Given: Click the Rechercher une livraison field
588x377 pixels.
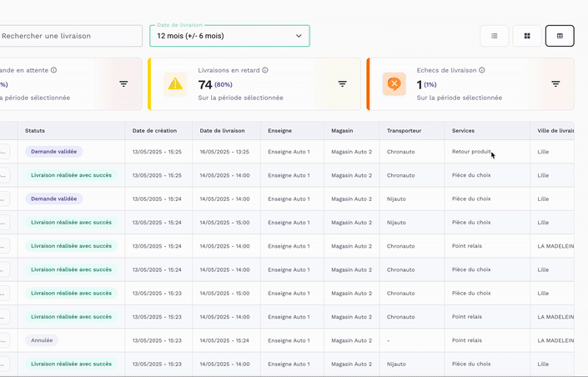Looking at the screenshot, I should 71,36.
